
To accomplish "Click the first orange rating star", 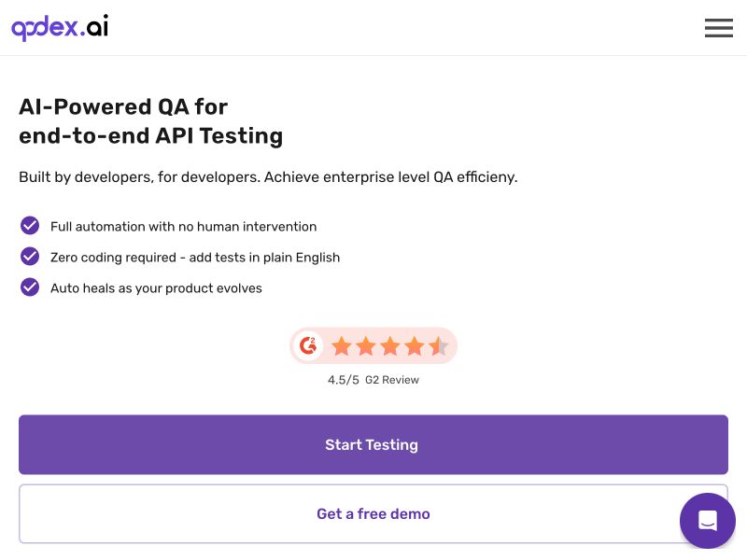I will [x=342, y=345].
